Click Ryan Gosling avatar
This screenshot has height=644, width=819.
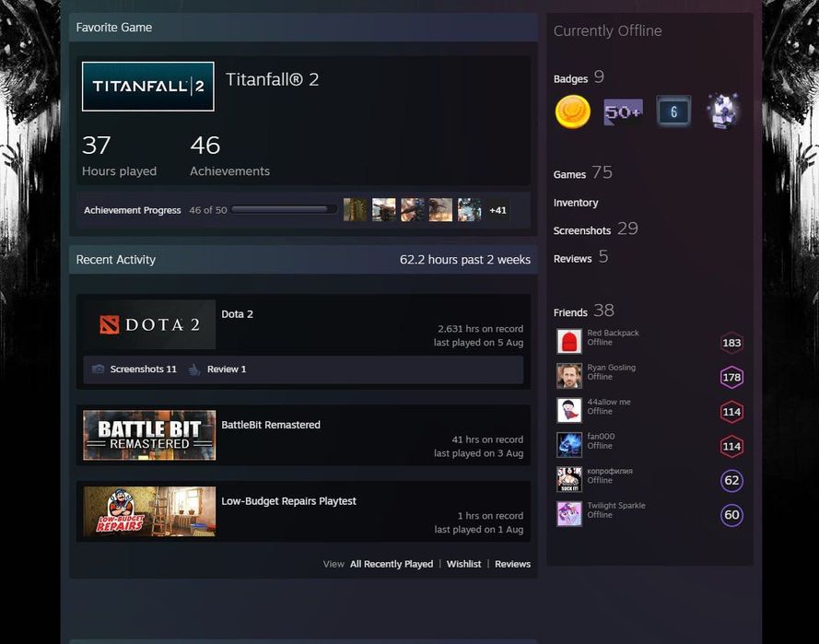(x=568, y=376)
